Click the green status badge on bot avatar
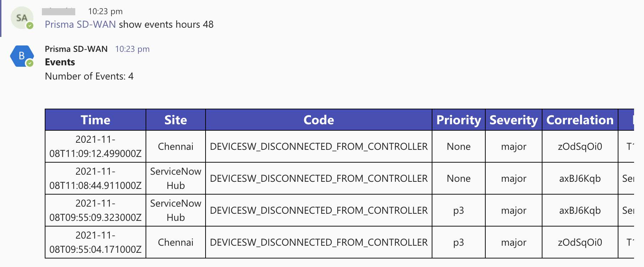This screenshot has height=267, width=644. pyautogui.click(x=30, y=63)
